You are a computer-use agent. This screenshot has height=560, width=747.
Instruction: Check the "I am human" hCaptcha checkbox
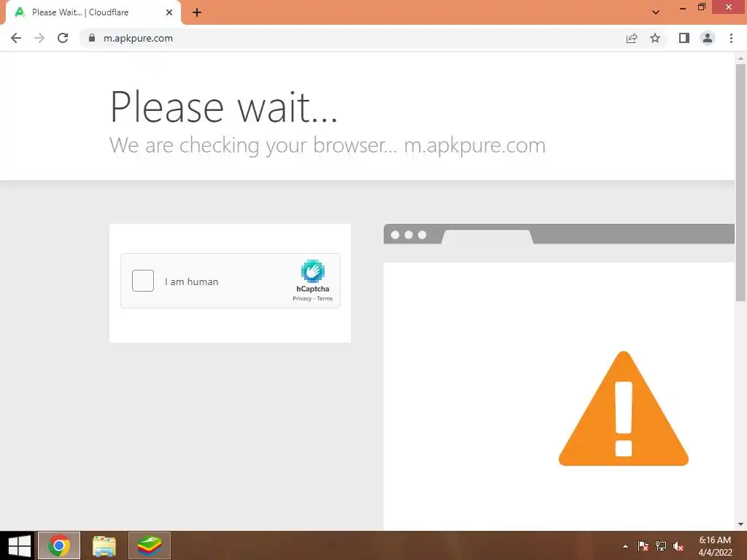pyautogui.click(x=143, y=281)
